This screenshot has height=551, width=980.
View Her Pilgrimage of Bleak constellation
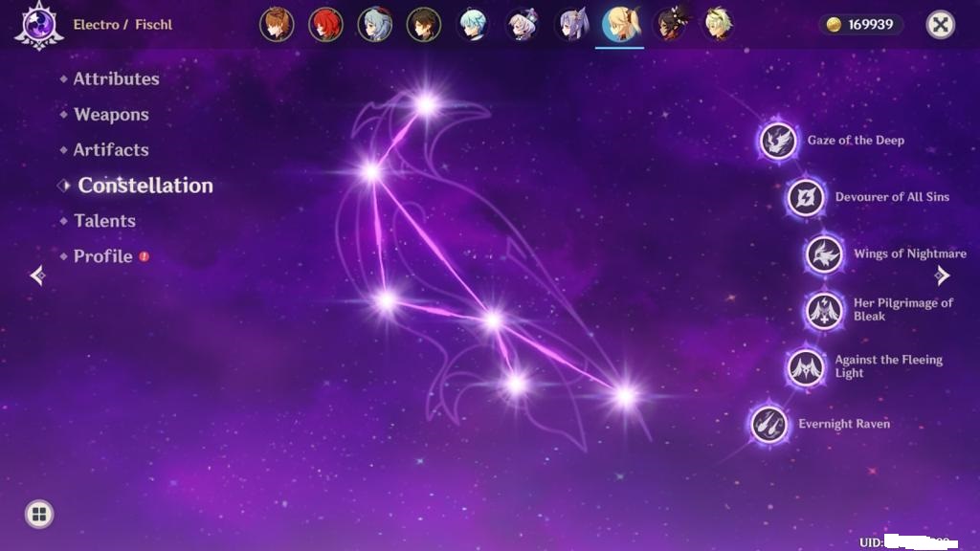point(824,311)
